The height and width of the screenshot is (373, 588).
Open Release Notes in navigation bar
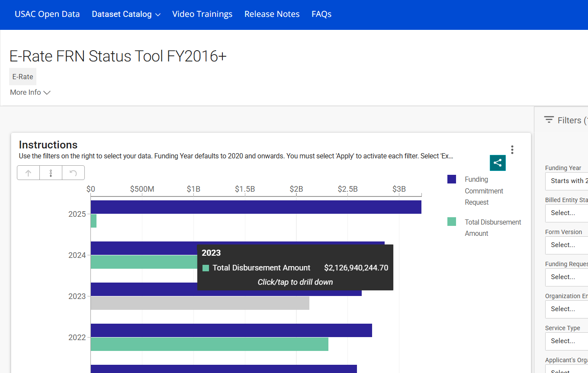click(x=272, y=14)
